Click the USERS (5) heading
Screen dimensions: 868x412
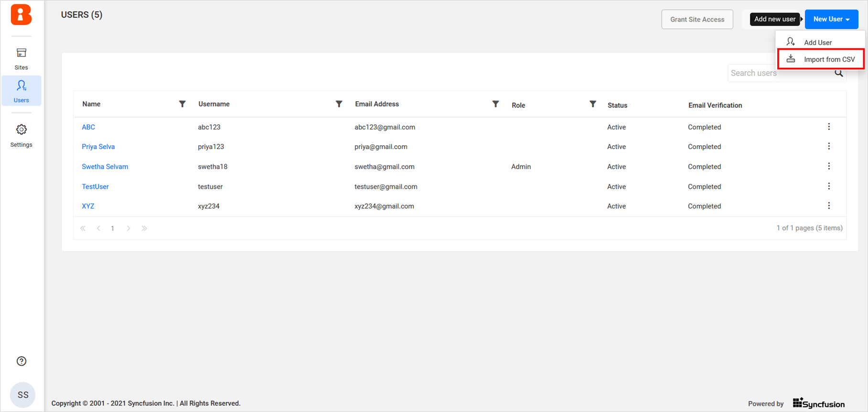(x=82, y=15)
